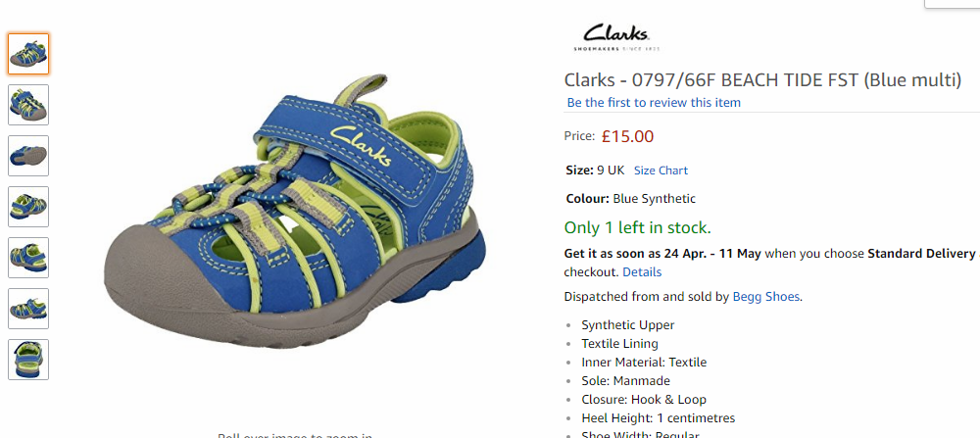The image size is (980, 438).
Task: Select the sixth sandal thumbnail
Action: pyautogui.click(x=28, y=309)
